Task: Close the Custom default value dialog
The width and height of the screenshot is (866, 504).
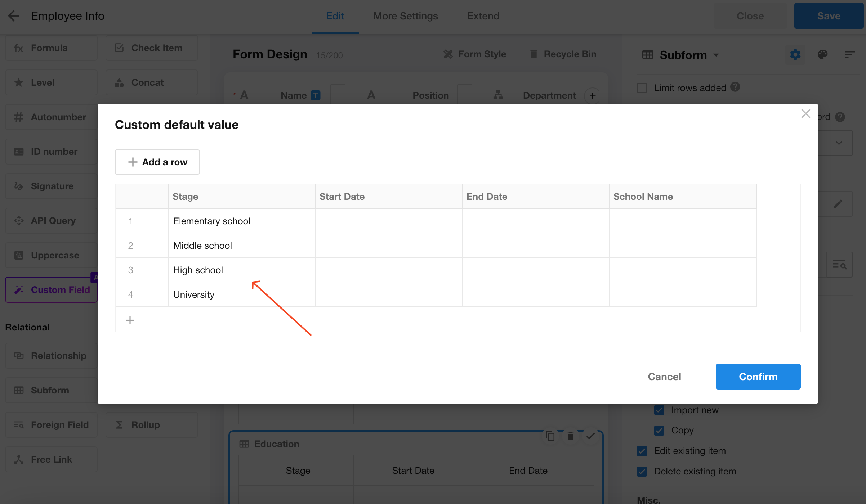Action: coord(805,114)
